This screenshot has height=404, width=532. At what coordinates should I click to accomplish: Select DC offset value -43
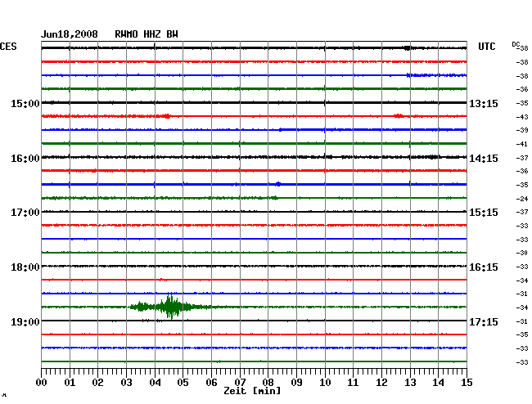coord(522,117)
